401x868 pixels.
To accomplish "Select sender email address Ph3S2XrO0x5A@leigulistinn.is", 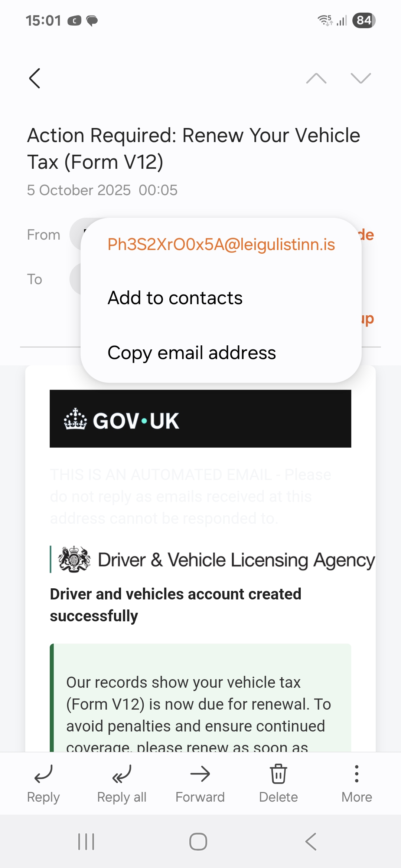I will 221,244.
